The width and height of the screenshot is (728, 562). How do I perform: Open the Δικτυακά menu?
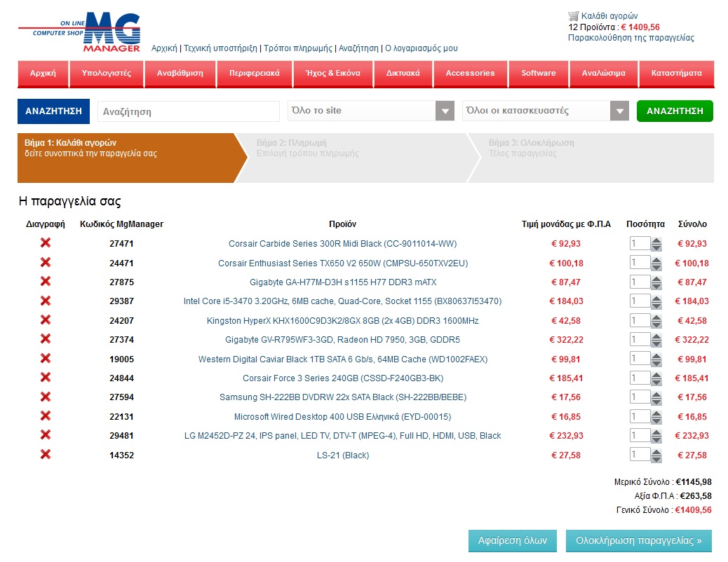(x=403, y=74)
